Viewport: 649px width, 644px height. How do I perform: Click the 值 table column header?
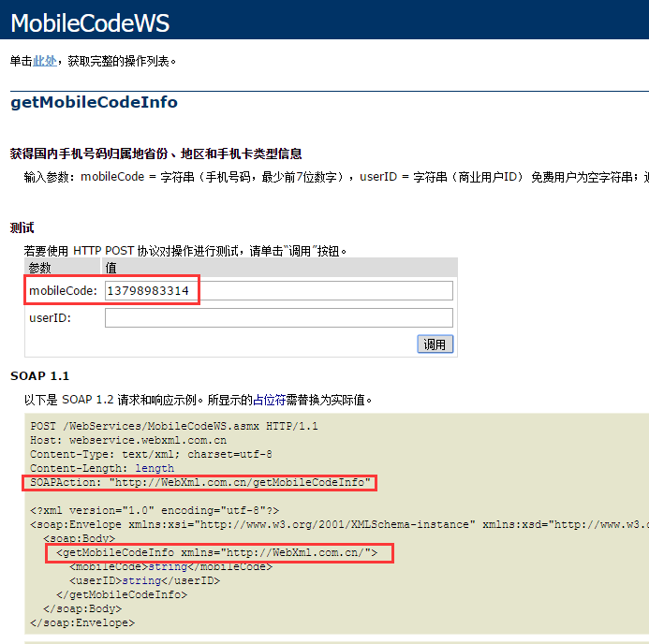tap(111, 268)
